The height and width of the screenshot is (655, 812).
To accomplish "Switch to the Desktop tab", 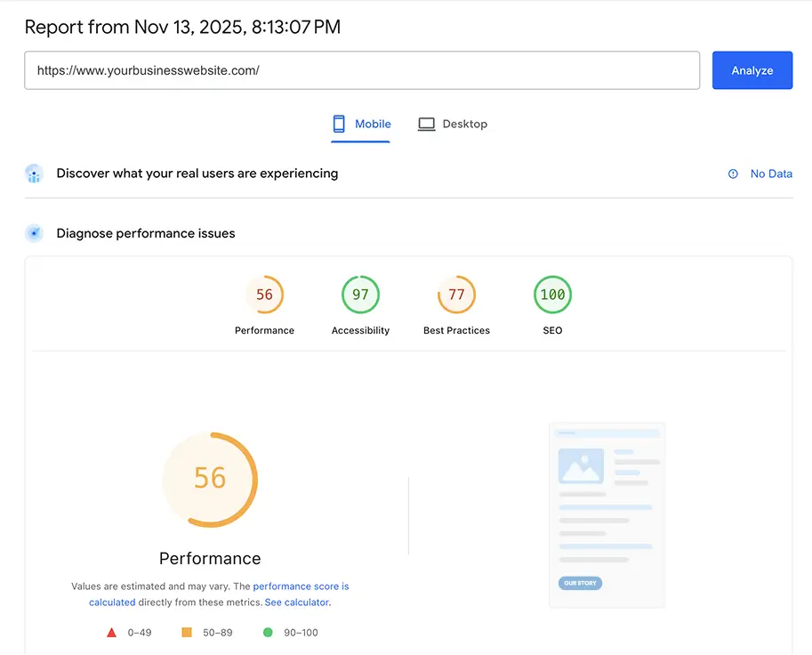I will [452, 124].
